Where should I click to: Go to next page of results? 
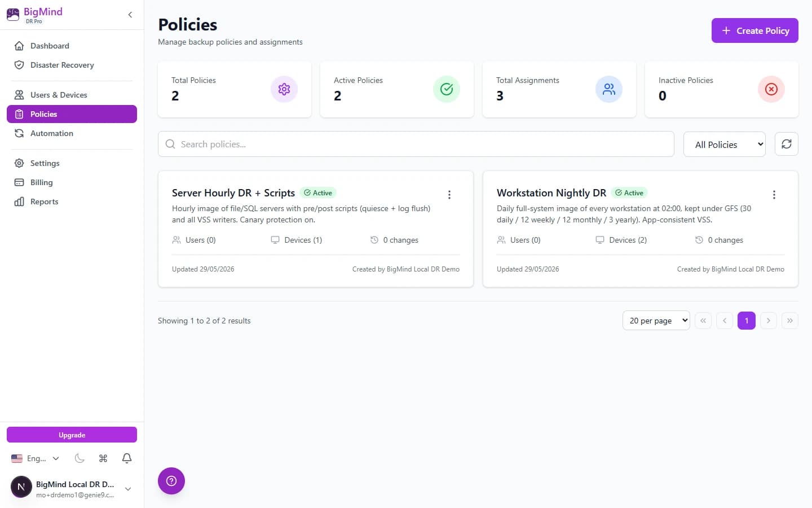769,321
